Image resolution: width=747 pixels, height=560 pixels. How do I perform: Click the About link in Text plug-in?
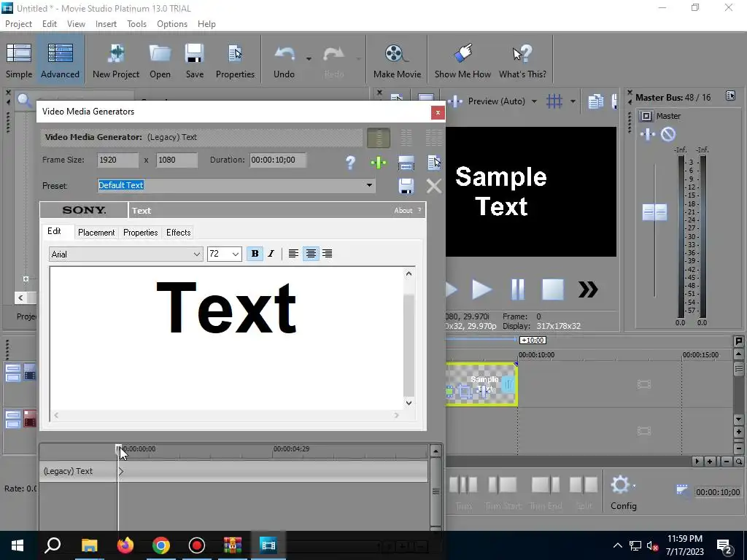point(403,211)
